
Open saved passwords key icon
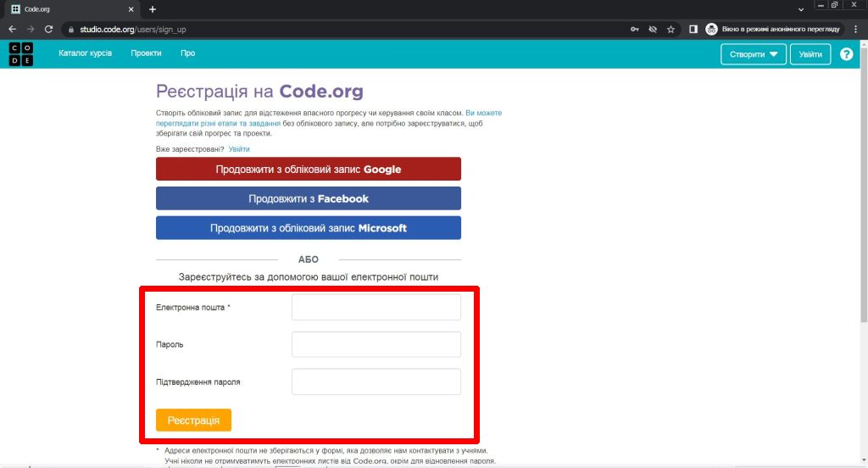point(634,30)
